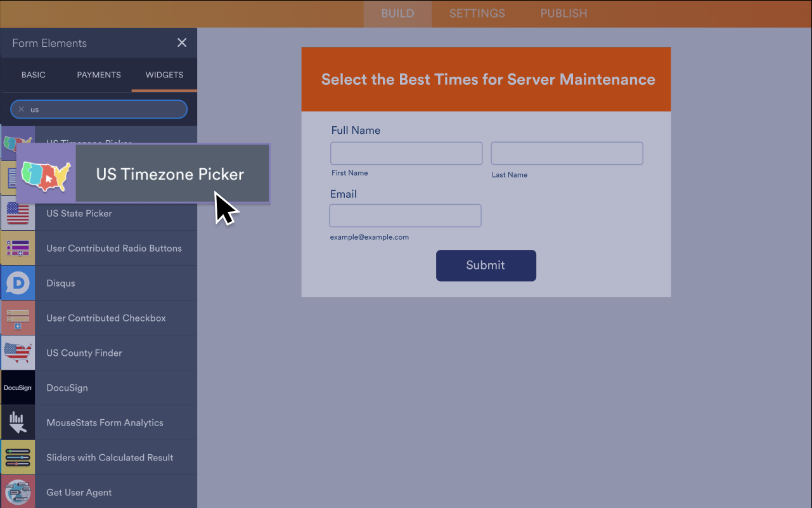Click the Submit button on the form

(x=486, y=265)
